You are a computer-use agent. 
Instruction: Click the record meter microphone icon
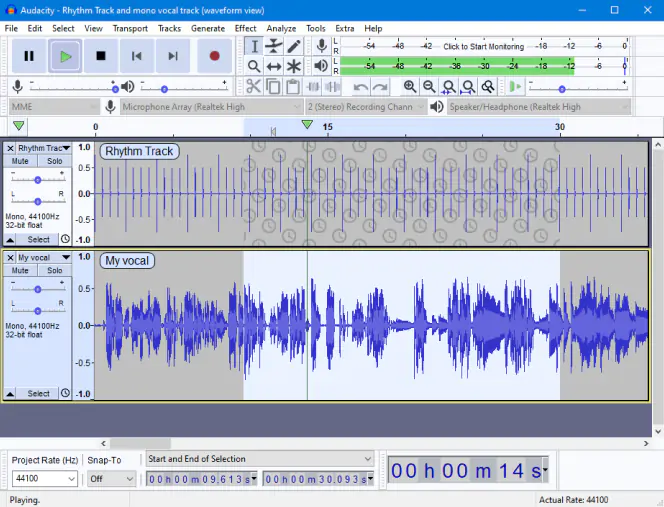(321, 46)
